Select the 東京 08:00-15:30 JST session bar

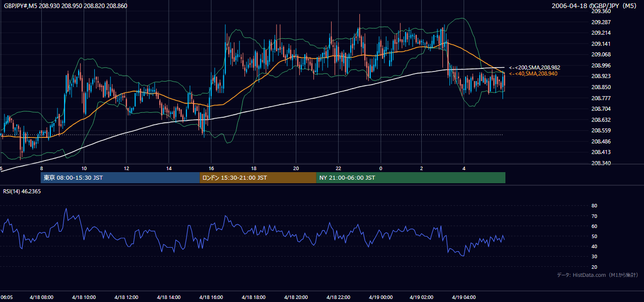[x=120, y=178]
